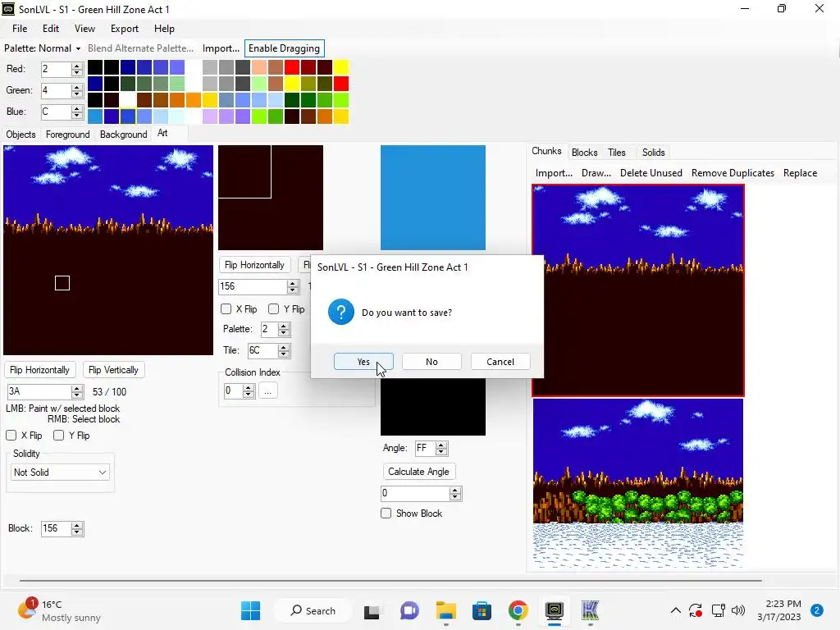The image size is (840, 630).
Task: Open File Explorer from taskbar
Action: click(x=445, y=610)
